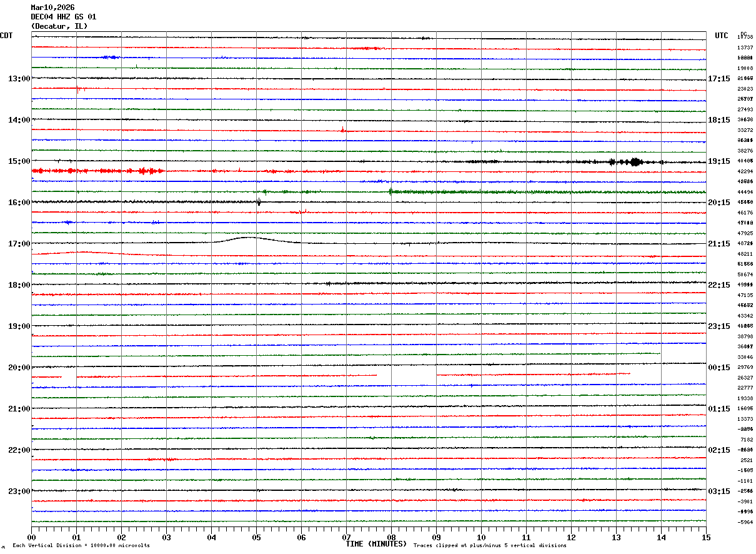The image size is (756, 554).
Task: Click minute 03 on the time axis
Action: (166, 537)
